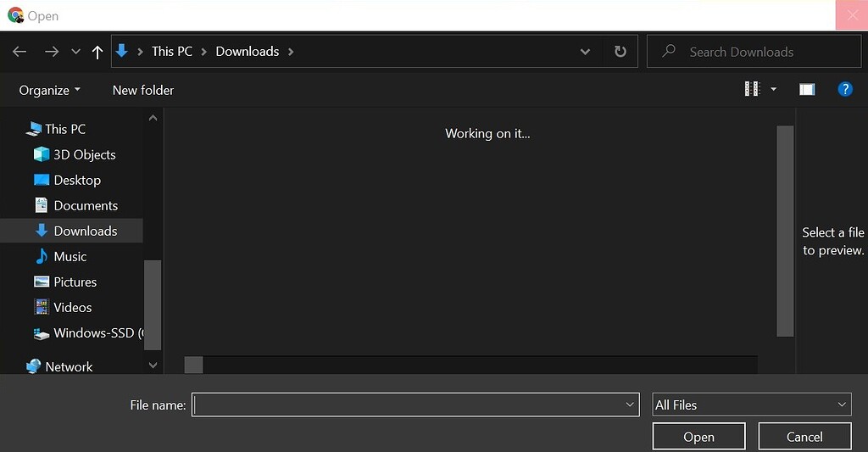Viewport: 868px width, 452px height.
Task: Click the horizontal scrollbar thumb
Action: (x=193, y=365)
